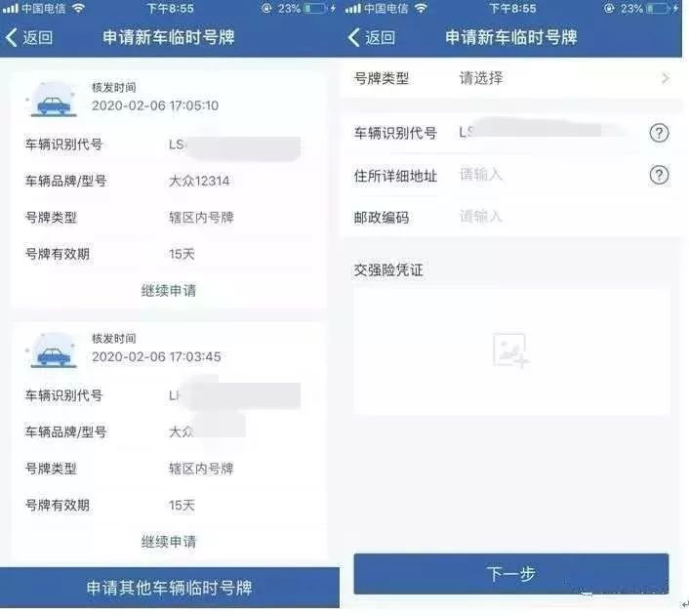The height and width of the screenshot is (616, 689).
Task: Click 继续申请 under first vehicle record
Action: point(169,291)
